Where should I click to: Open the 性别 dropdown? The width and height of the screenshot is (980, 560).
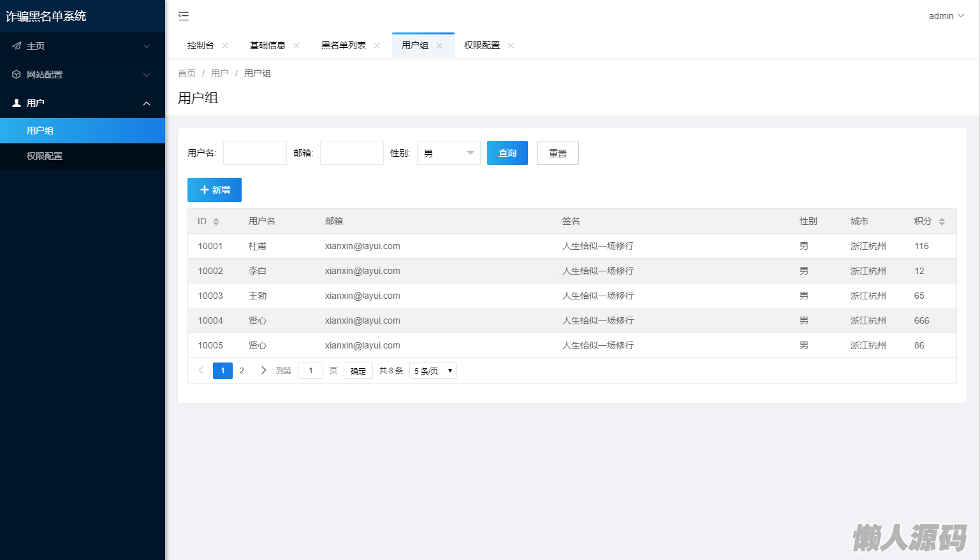coord(448,153)
